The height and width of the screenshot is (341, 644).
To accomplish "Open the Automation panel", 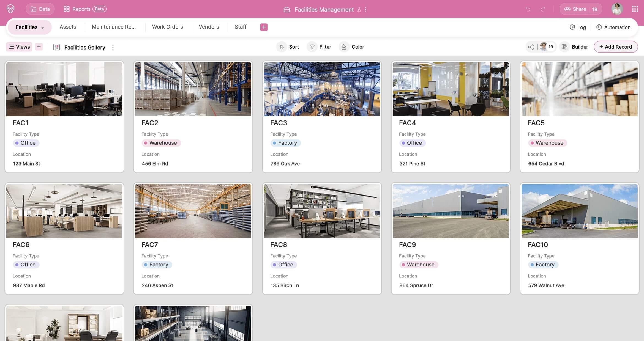I will click(x=613, y=27).
